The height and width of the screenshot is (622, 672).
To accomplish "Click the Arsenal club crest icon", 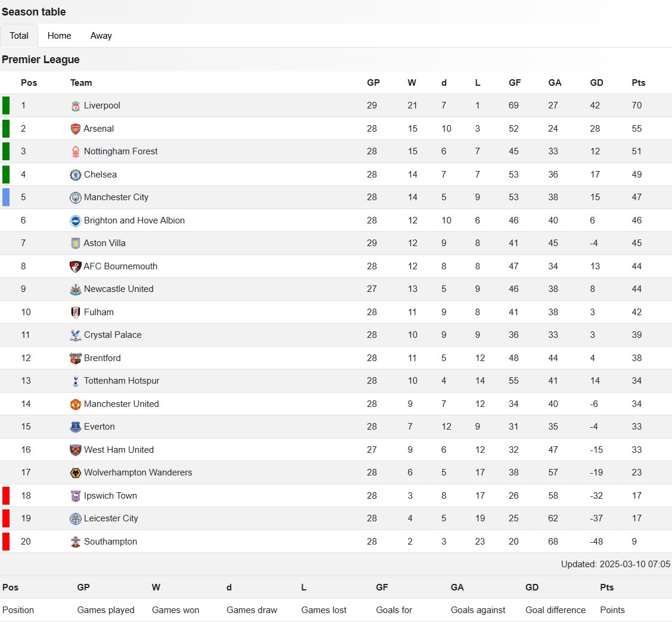I will click(x=75, y=129).
